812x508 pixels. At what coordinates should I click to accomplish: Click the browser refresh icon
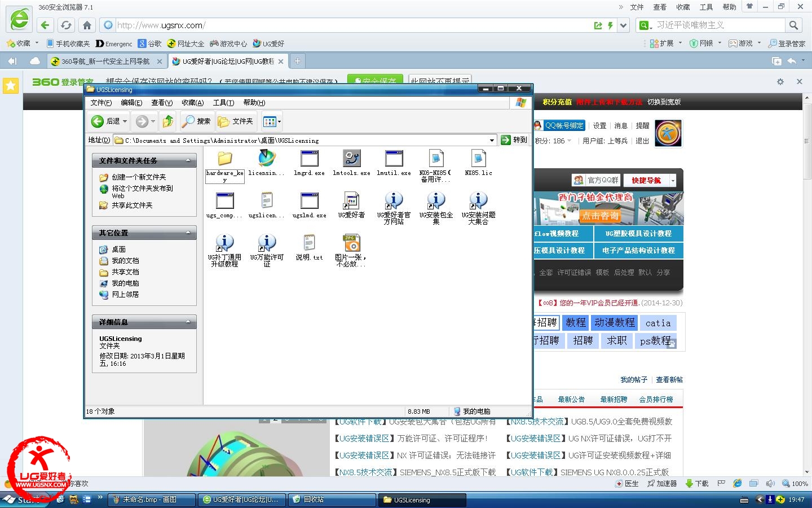(66, 25)
